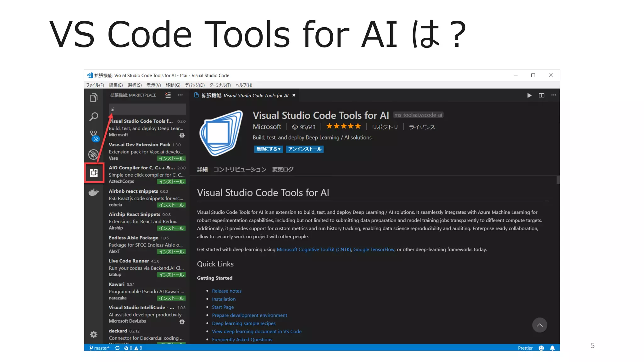Click the synchronize changes icon in status bar
This screenshot has height=362, width=644.
coord(117,348)
